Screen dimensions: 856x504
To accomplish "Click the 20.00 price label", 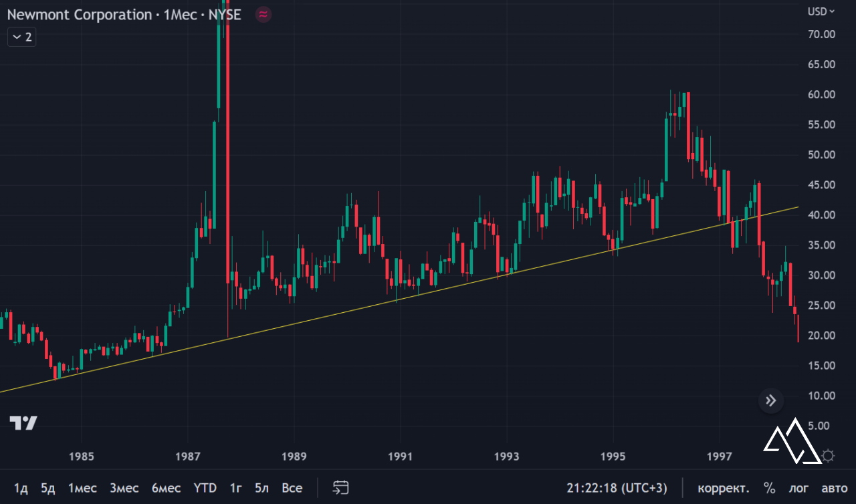I will pos(821,335).
